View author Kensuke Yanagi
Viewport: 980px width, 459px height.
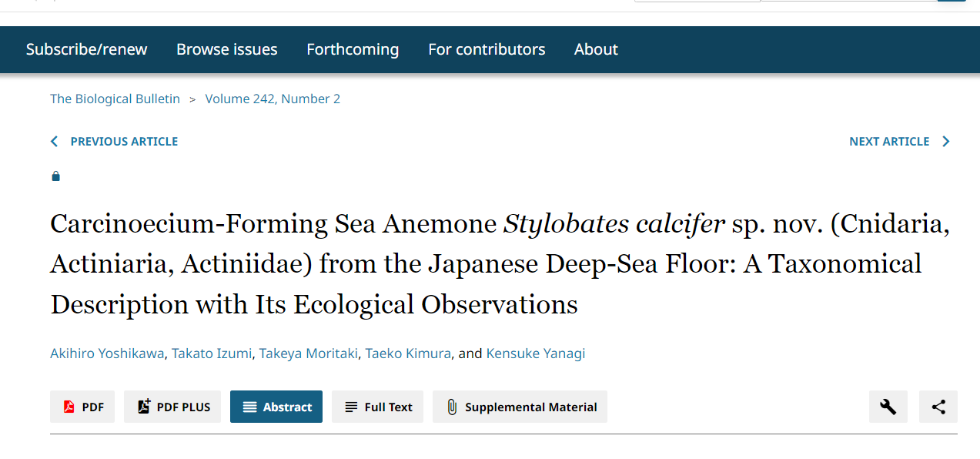click(536, 353)
